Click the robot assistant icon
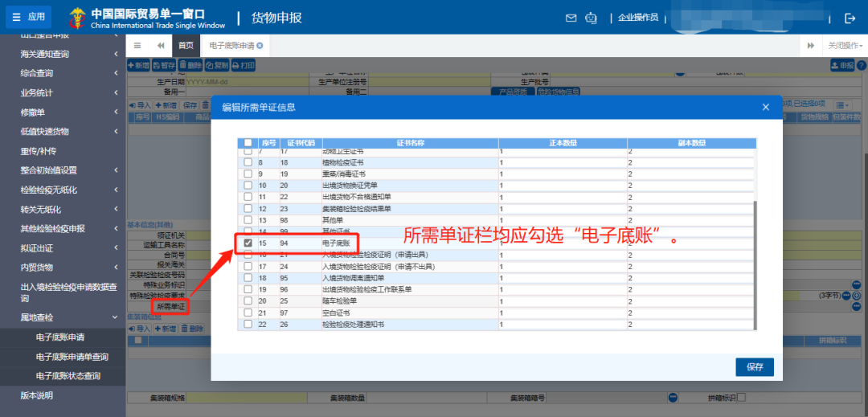Screen dimensions: 868x417 [x=592, y=18]
